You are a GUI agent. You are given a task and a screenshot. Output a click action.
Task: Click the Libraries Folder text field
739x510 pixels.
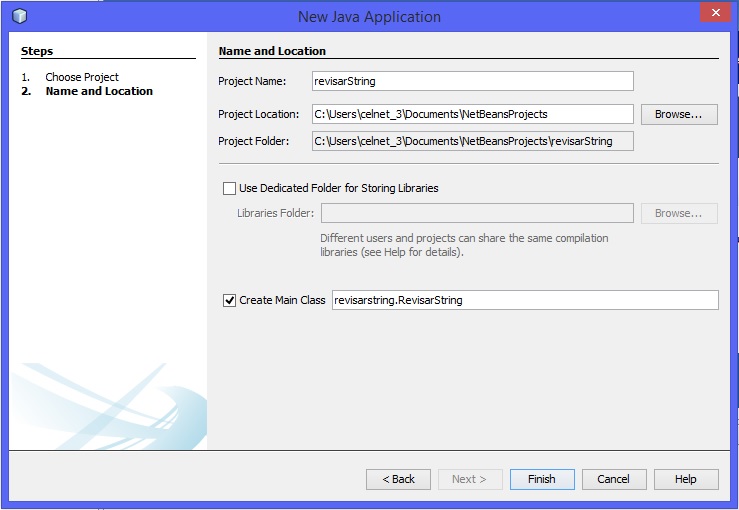click(476, 213)
